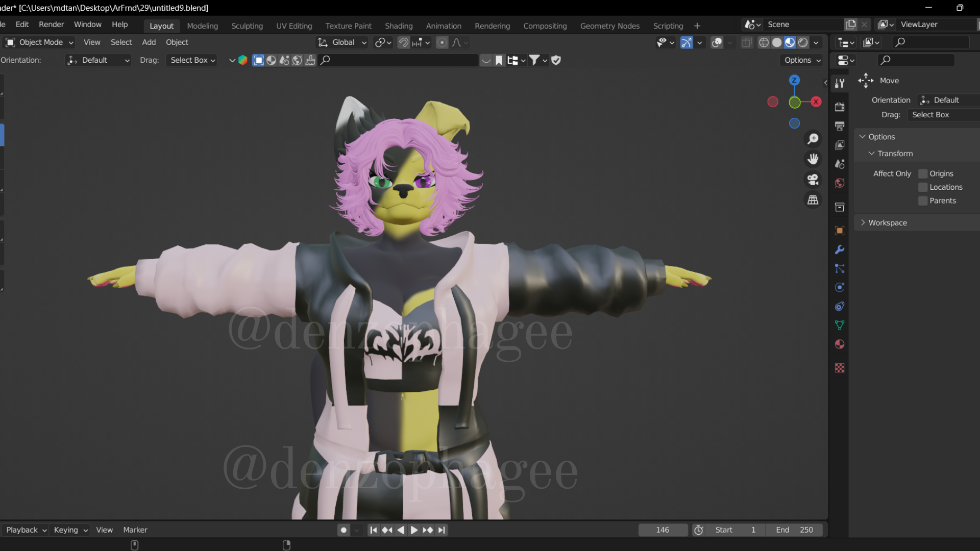
Task: Switch perspective/orthographic grid icon
Action: pos(813,200)
